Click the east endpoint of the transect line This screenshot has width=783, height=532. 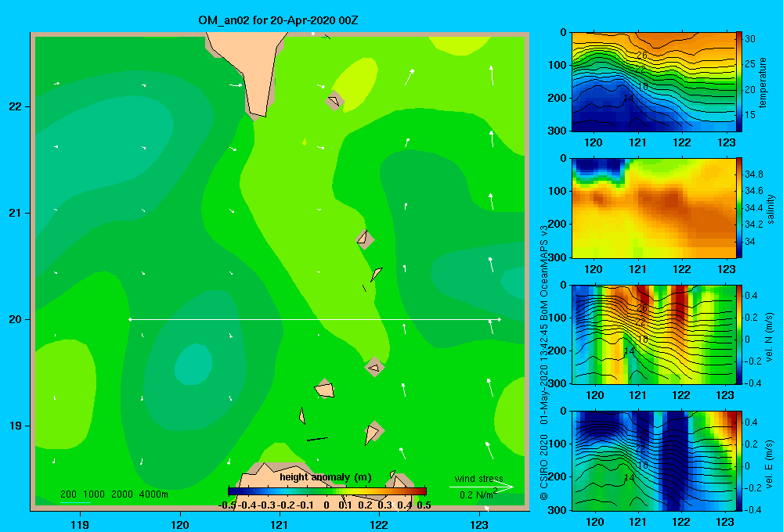[499, 319]
